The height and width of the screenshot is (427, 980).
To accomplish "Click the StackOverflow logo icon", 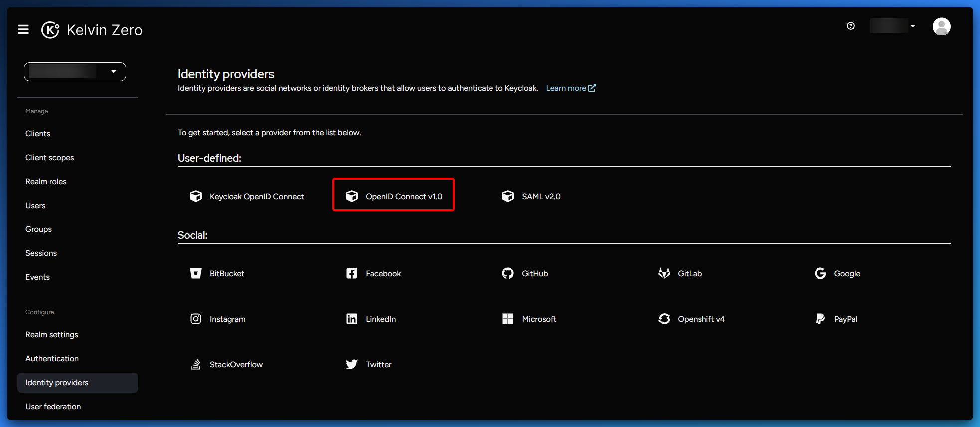I will tap(196, 364).
